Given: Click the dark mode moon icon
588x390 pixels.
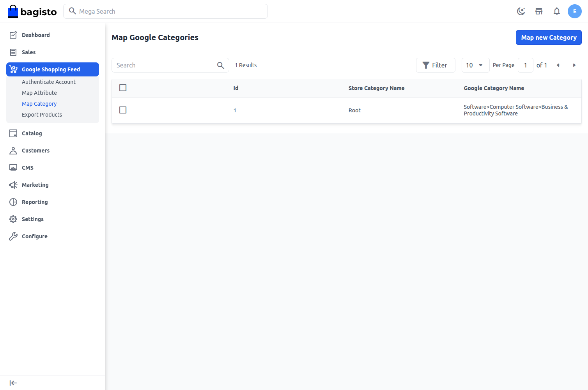Looking at the screenshot, I should [521, 11].
